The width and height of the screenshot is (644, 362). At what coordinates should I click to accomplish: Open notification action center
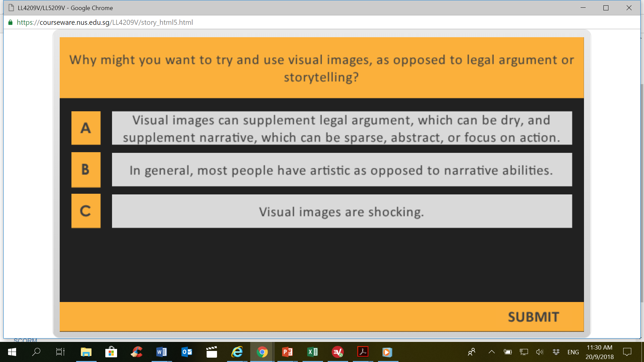click(627, 352)
